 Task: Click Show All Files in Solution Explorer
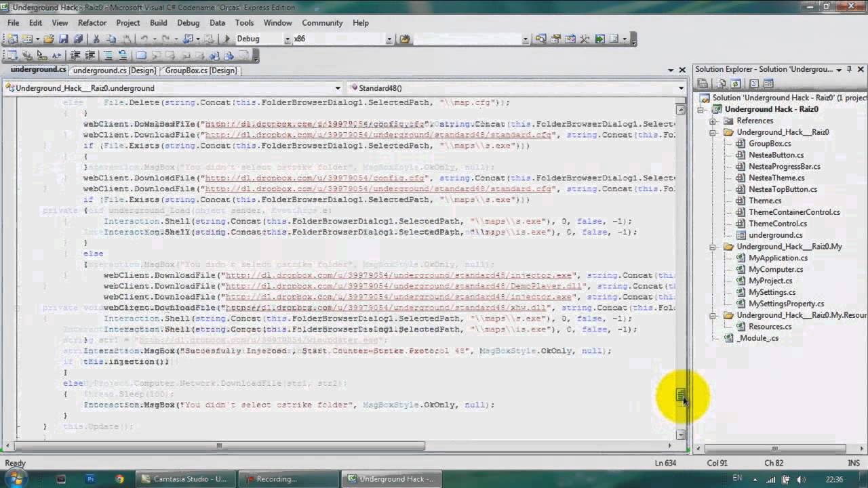click(x=721, y=83)
